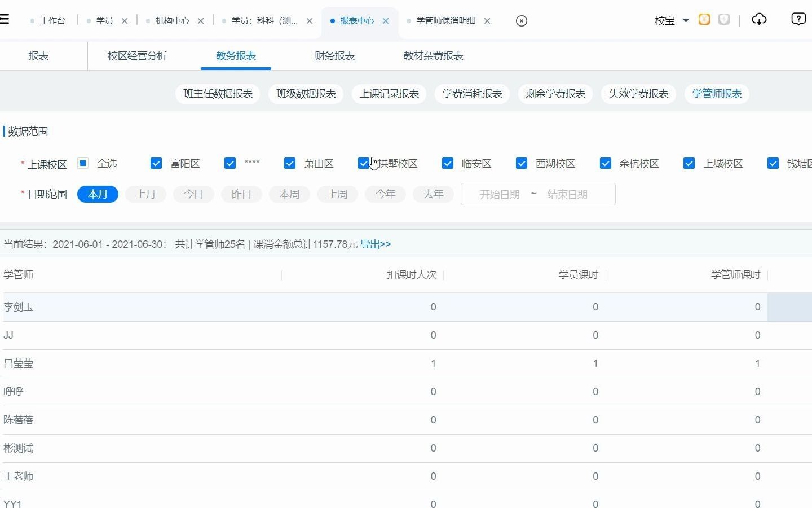
Task: Uncheck the 余杭校区 checkbox
Action: pos(606,163)
